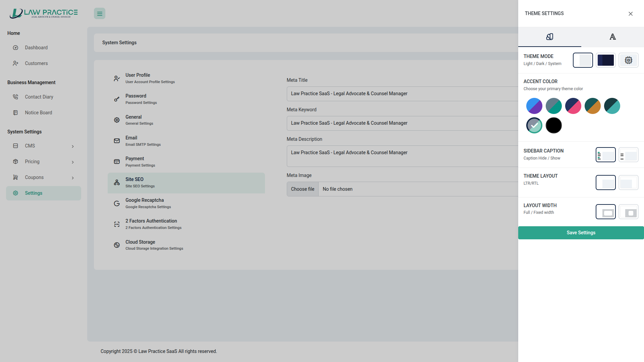The image size is (644, 362).
Task: Click the Dashboard compass icon
Action: coord(15,48)
